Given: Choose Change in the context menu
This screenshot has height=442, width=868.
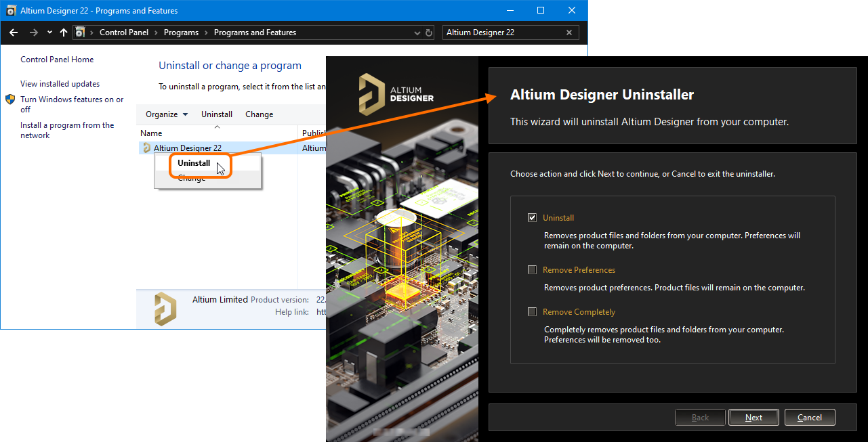Looking at the screenshot, I should (192, 179).
